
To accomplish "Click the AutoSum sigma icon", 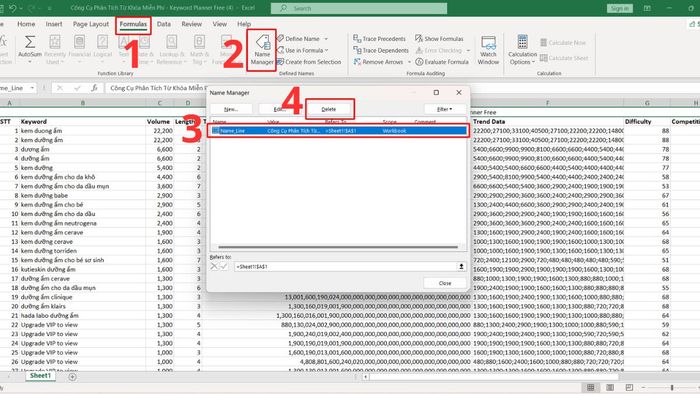I will (x=30, y=41).
